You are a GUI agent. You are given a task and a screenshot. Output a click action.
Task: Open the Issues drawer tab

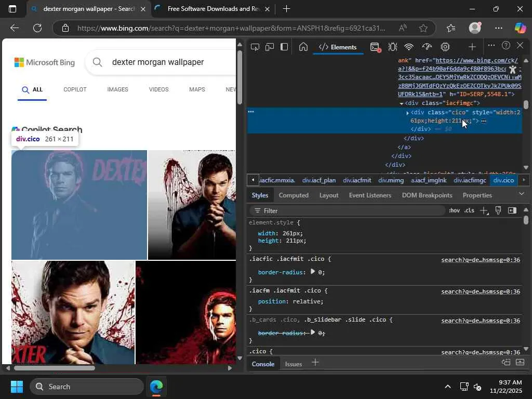pos(294,364)
